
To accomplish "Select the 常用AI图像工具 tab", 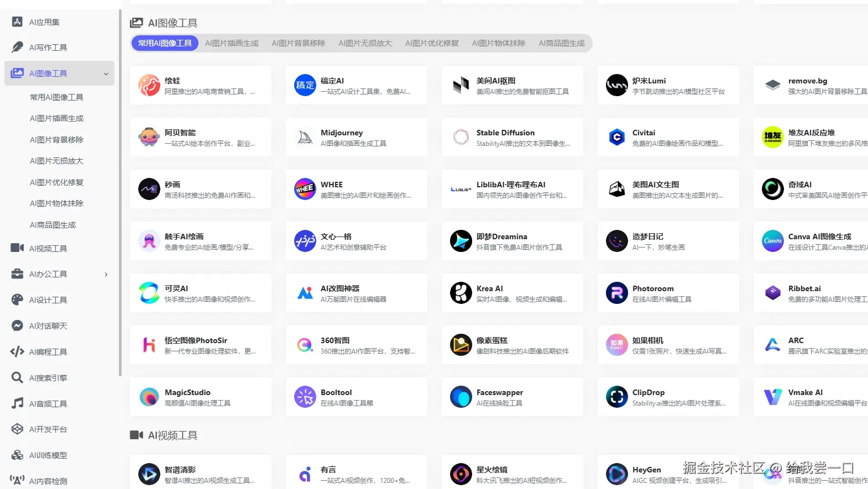I will 165,43.
